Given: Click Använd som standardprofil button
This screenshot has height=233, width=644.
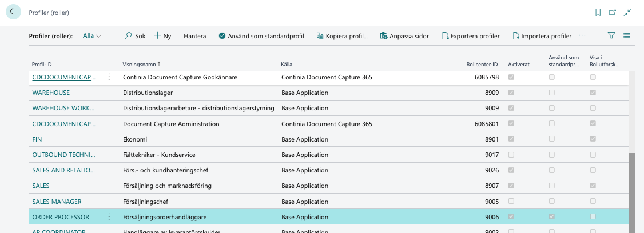Looking at the screenshot, I should click(261, 36).
